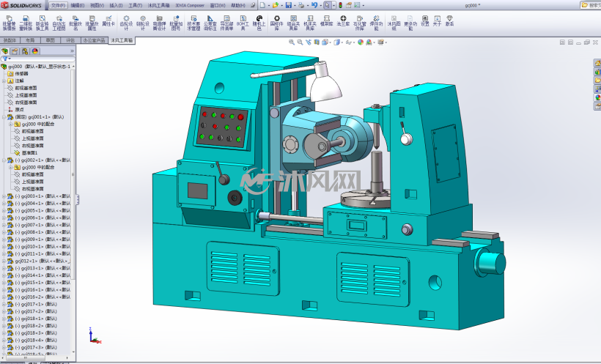The image size is (601, 364).
Task: Switch to the 办公室产品 tab
Action: tap(94, 40)
